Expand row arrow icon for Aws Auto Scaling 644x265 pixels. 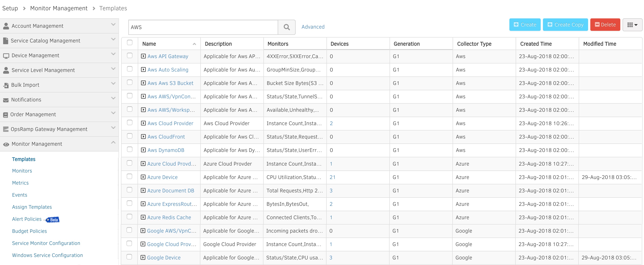pos(143,70)
